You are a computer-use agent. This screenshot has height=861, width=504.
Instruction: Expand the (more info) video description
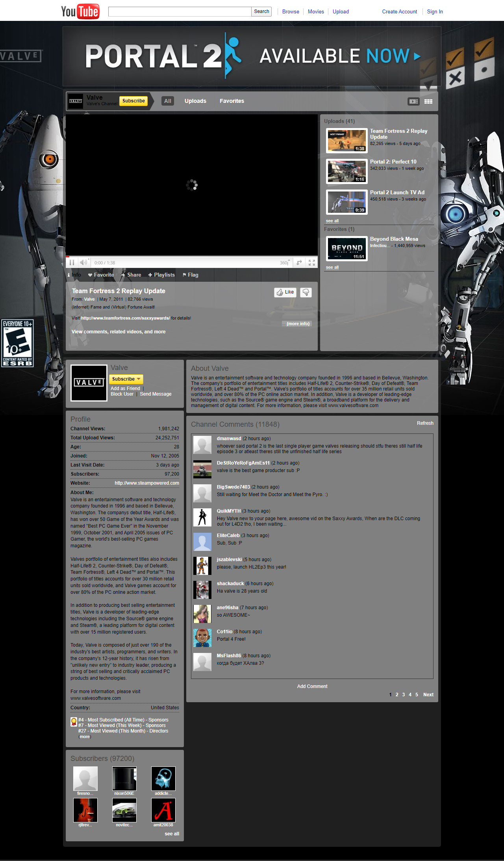298,324
